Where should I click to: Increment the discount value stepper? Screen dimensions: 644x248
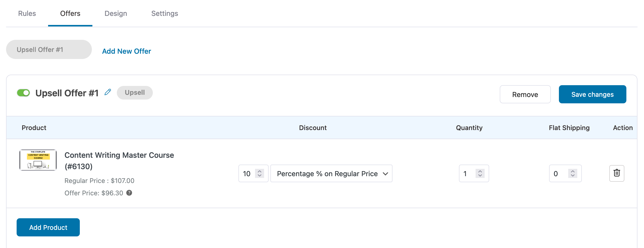click(259, 171)
